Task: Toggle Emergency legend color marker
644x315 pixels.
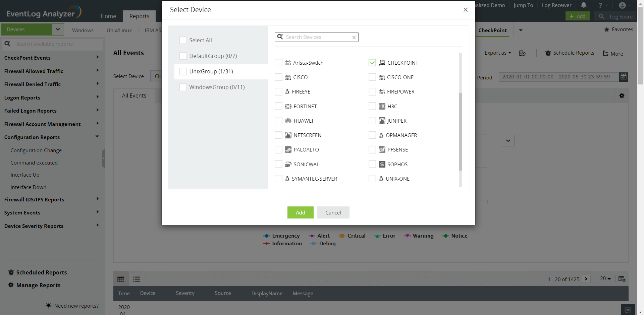Action: (267, 236)
